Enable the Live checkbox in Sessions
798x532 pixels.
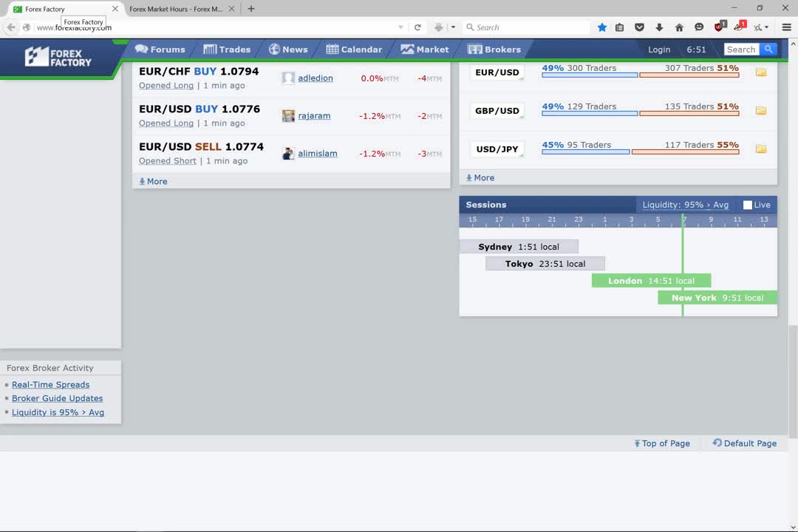point(747,205)
